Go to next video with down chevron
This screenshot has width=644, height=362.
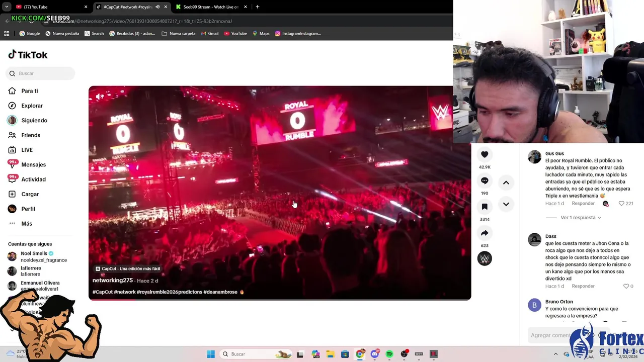[506, 204]
